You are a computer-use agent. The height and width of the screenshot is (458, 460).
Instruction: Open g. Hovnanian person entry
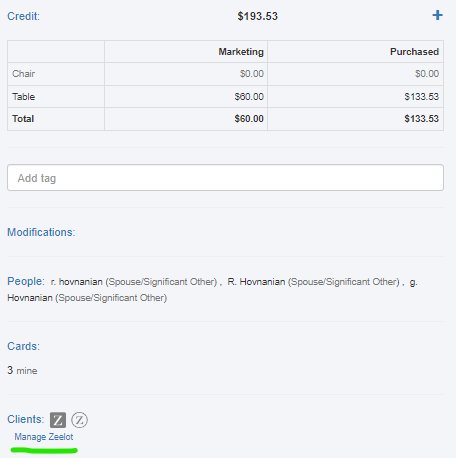click(30, 297)
